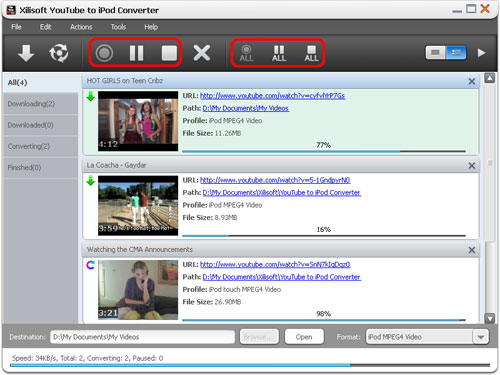This screenshot has width=500, height=375.
Task: Select the Downloaded(0) category
Action: (40, 125)
